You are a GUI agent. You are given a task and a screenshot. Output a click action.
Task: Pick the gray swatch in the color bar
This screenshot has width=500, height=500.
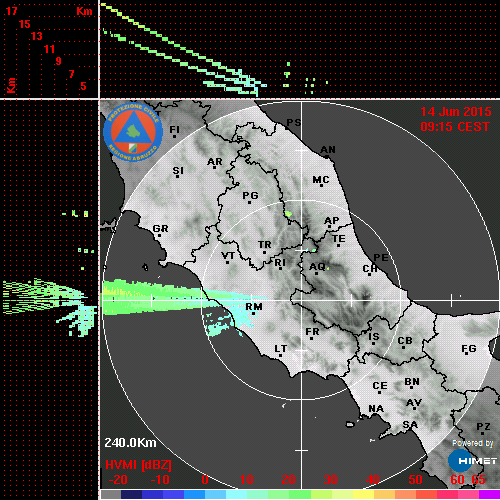point(111,494)
